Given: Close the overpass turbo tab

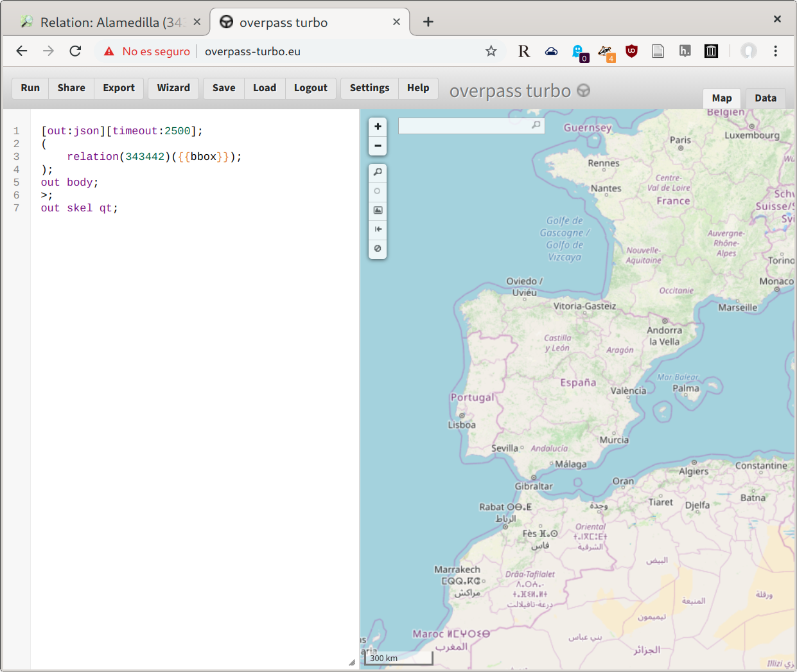Looking at the screenshot, I should coord(396,22).
